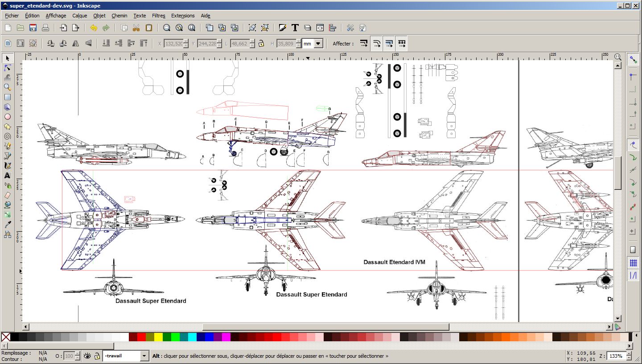Image resolution: width=642 pixels, height=364 pixels.
Task: Click the no-color X swatch
Action: coord(5,337)
